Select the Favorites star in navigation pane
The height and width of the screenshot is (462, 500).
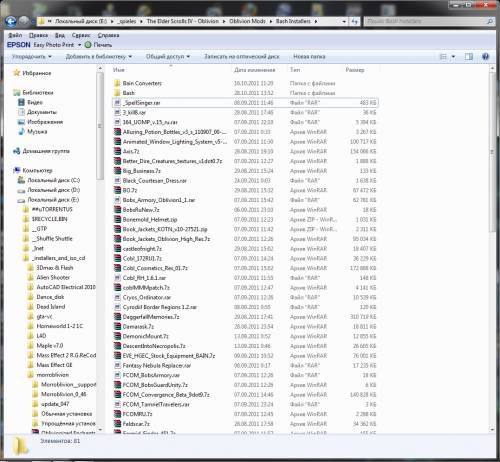pos(16,73)
